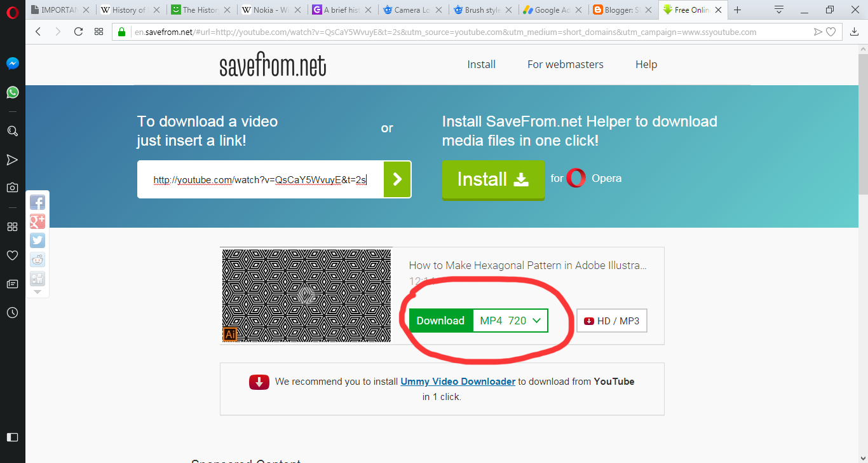Click Speed Dial grid icon beside reload
This screenshot has height=463, width=868.
[x=98, y=32]
